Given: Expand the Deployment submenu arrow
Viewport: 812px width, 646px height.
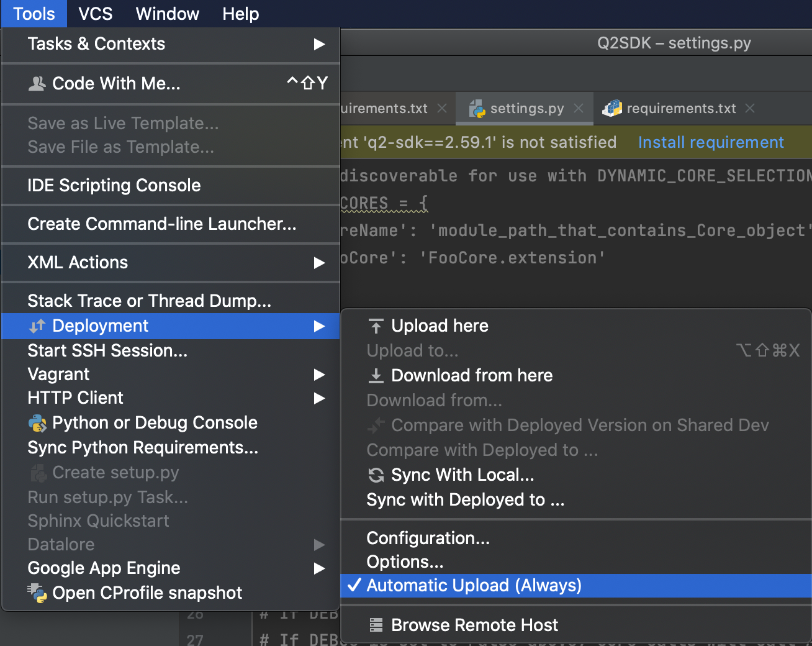Looking at the screenshot, I should click(x=319, y=326).
